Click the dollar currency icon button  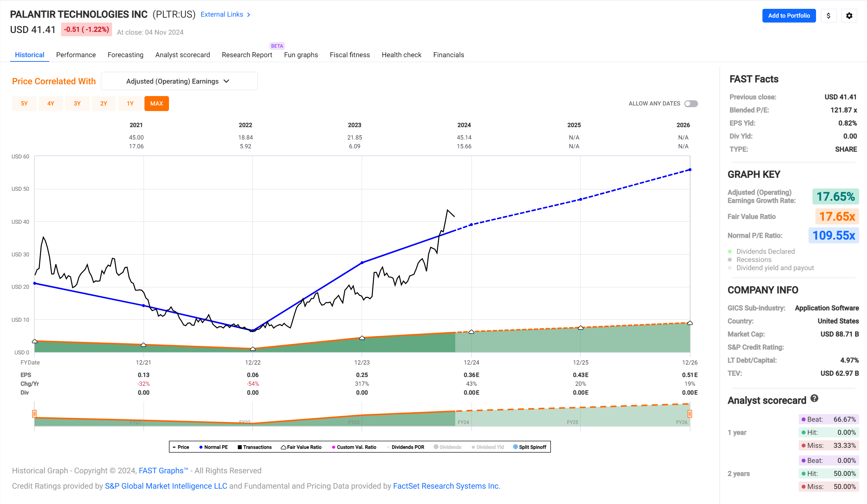point(828,15)
